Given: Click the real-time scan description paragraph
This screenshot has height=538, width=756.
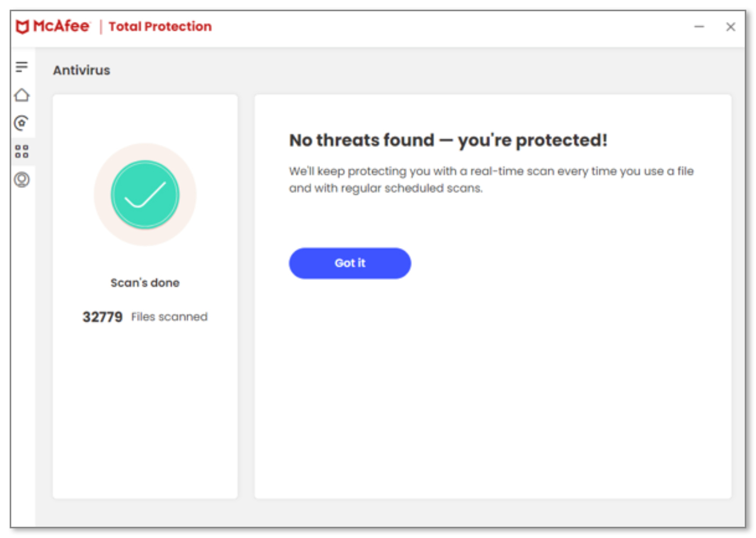Looking at the screenshot, I should tap(491, 179).
